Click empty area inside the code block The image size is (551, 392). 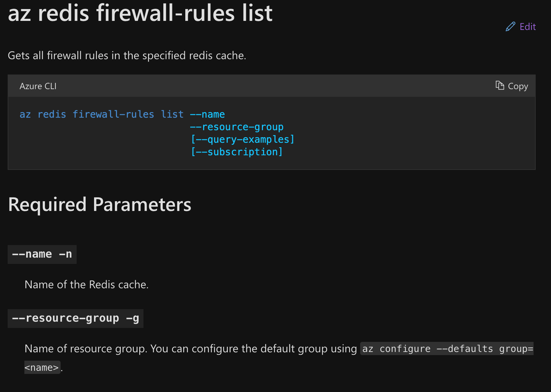[401, 139]
